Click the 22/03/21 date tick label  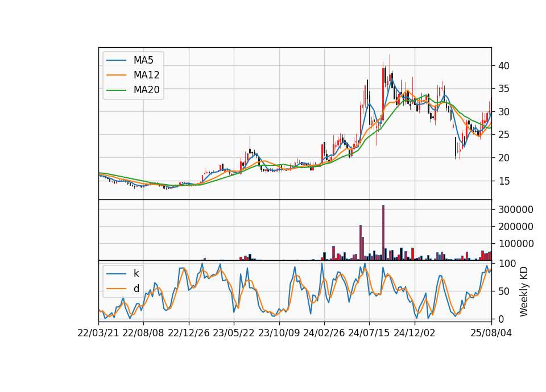(x=98, y=333)
